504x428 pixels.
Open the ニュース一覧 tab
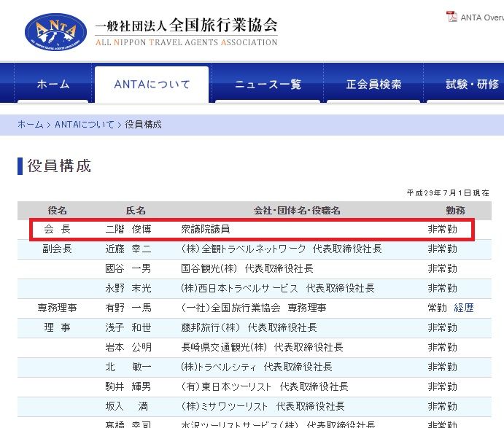[x=268, y=85]
